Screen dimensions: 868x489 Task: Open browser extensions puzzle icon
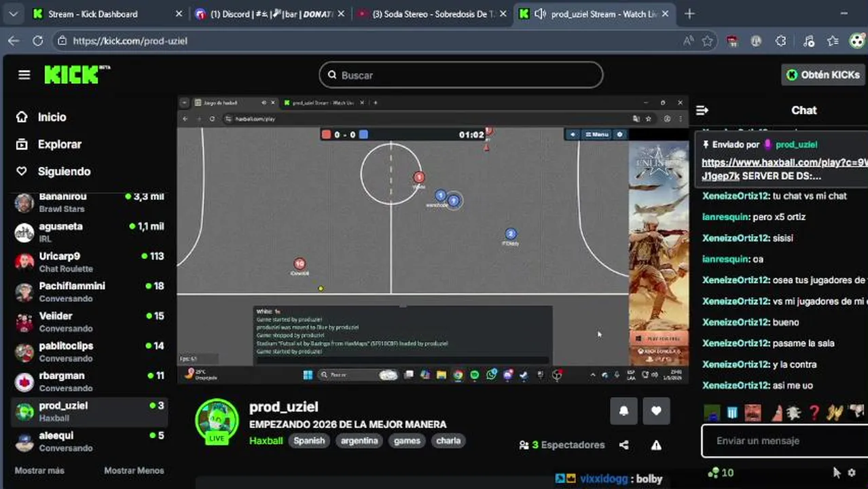(781, 41)
